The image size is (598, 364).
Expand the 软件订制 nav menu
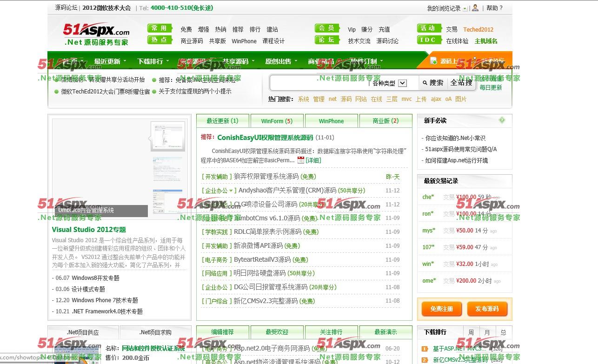coord(366,61)
